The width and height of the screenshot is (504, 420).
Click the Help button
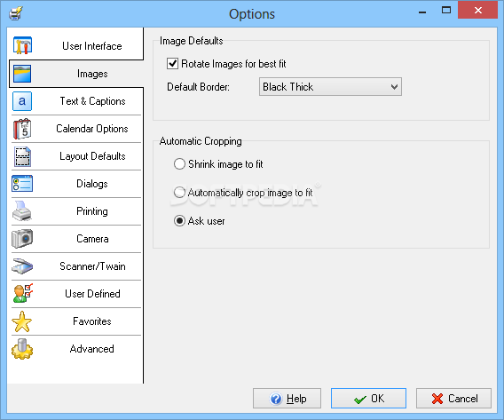click(287, 399)
